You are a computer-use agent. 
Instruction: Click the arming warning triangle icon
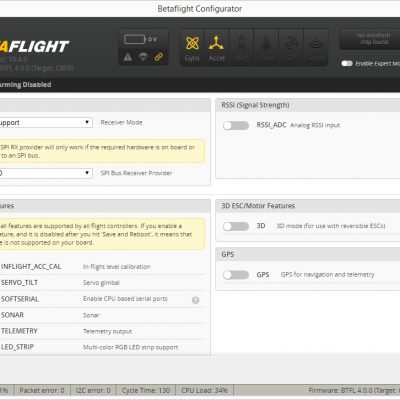(x=128, y=57)
